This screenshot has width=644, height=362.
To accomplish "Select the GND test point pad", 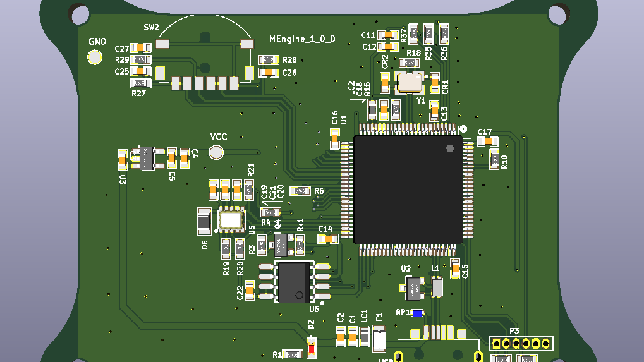I will tap(95, 57).
